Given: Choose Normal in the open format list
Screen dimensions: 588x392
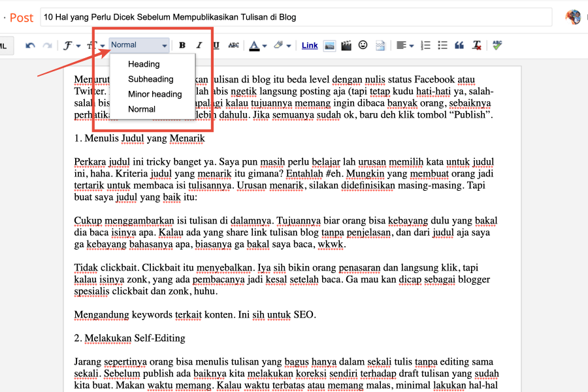Looking at the screenshot, I should (142, 109).
